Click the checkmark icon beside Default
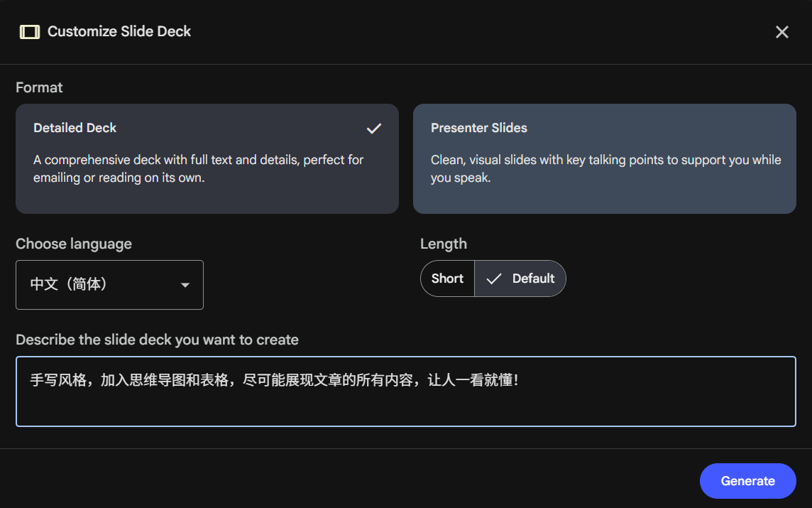This screenshot has height=508, width=812. click(x=494, y=279)
